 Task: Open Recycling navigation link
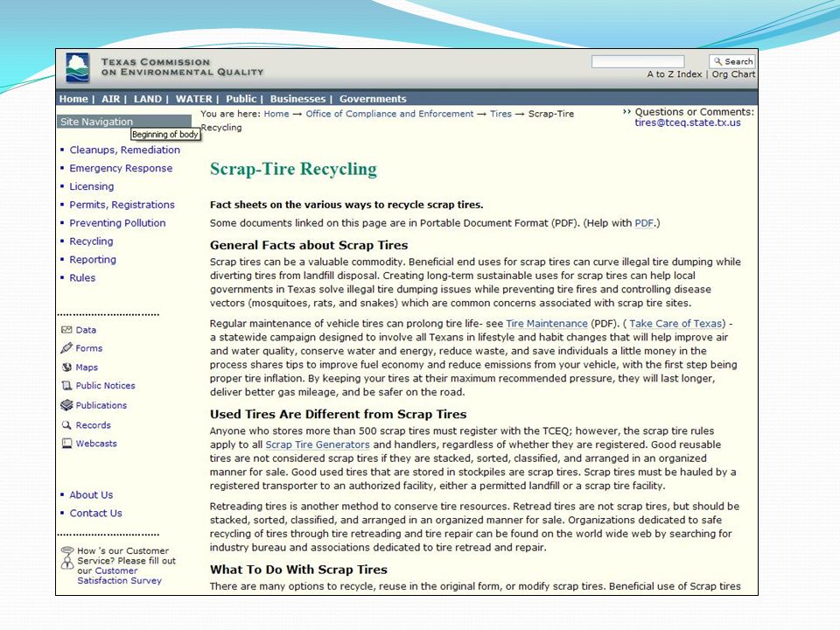click(x=91, y=241)
